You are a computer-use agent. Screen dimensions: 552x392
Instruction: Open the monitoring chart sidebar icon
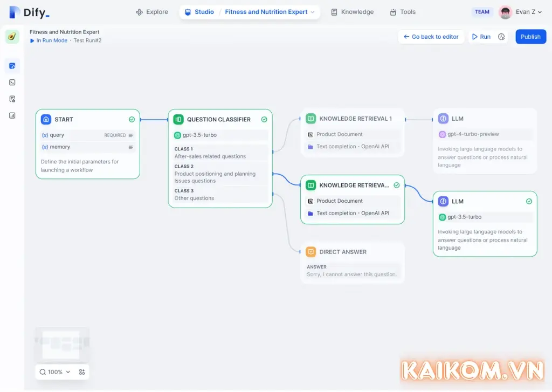point(12,115)
